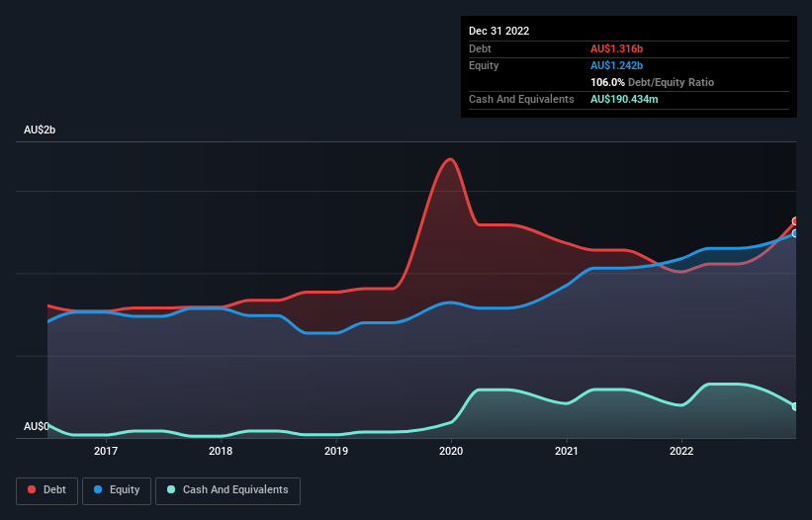Click the 2020 x-axis label
The image size is (812, 520).
click(451, 451)
